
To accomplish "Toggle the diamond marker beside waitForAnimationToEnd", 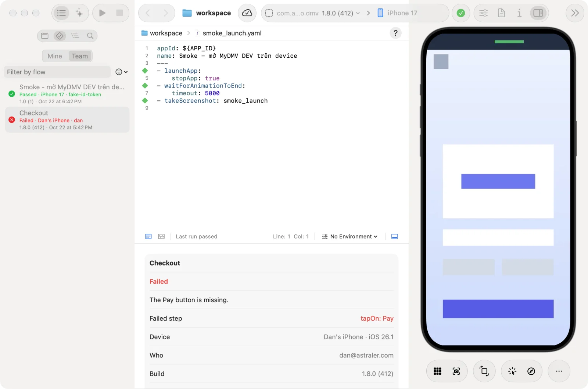I will (145, 86).
